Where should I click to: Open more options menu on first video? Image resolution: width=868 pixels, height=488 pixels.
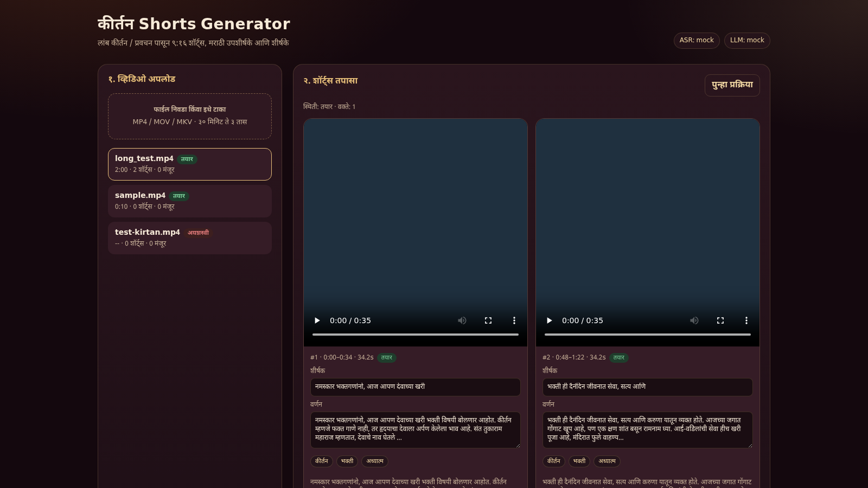click(x=514, y=320)
